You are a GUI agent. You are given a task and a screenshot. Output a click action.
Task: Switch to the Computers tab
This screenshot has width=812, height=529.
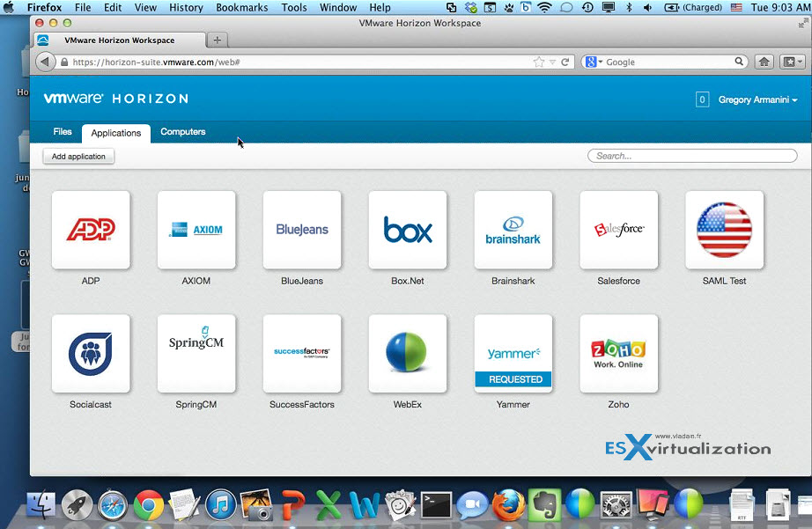point(183,132)
